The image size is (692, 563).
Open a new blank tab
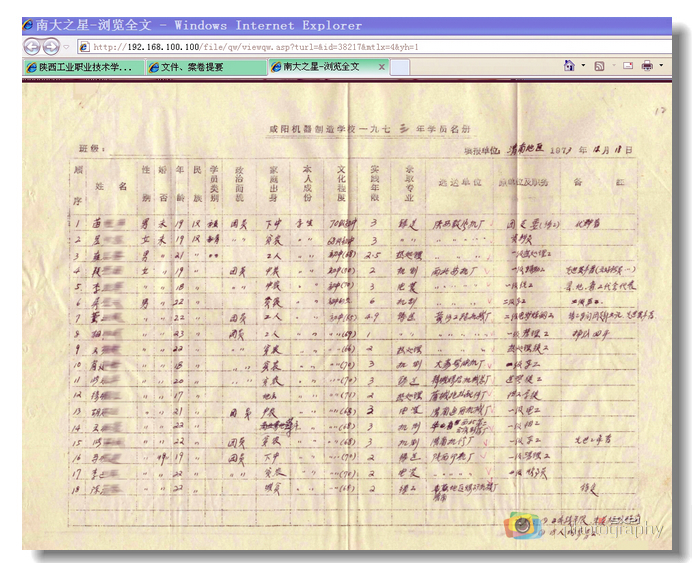click(x=400, y=67)
